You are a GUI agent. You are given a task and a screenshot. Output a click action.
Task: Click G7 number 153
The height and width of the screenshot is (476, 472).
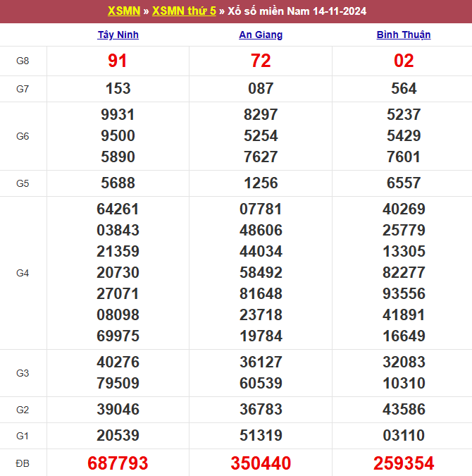118,89
